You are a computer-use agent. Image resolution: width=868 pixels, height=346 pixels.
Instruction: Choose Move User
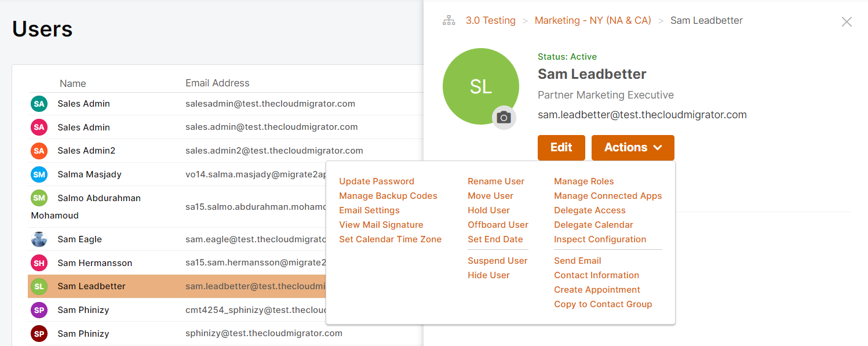point(490,196)
